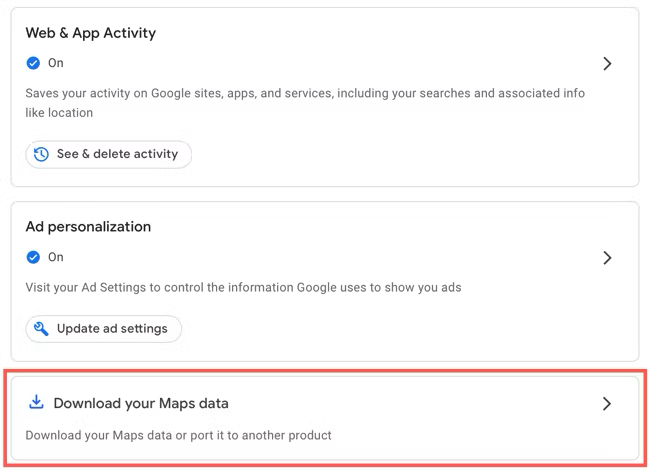The image size is (650, 470).
Task: Toggle the On status of Ad personalization
Action: 56,257
